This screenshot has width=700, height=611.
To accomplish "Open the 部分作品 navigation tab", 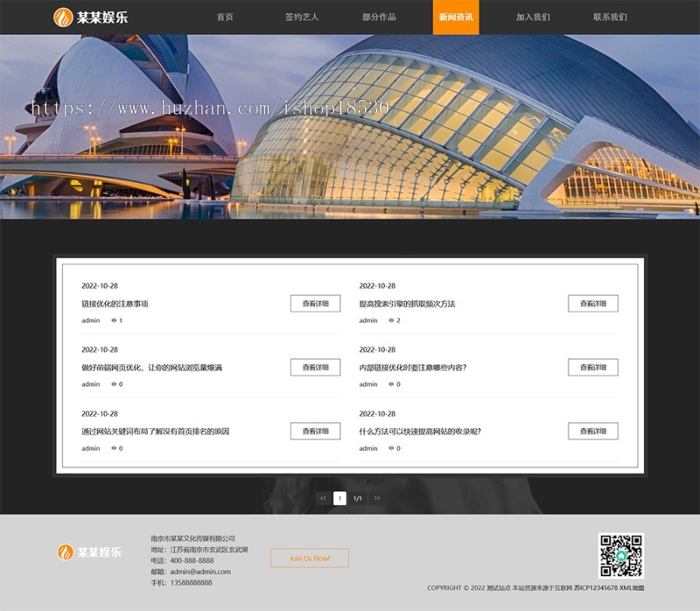I will coord(379,17).
